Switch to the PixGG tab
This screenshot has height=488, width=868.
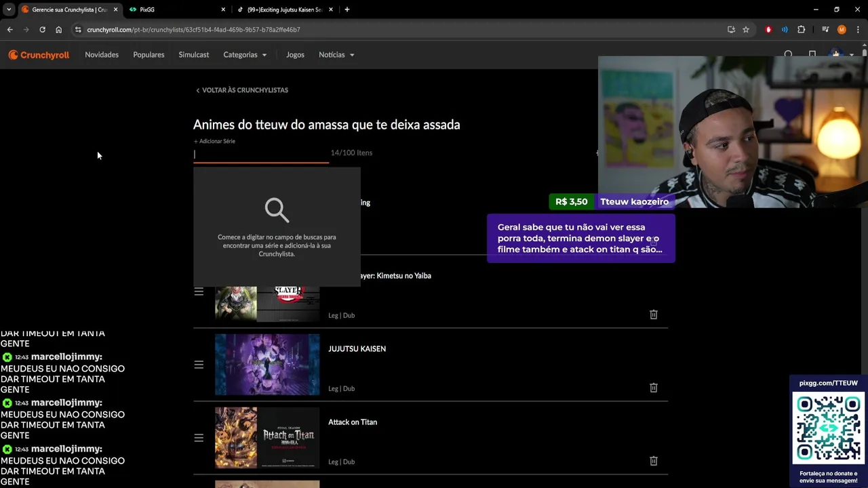coord(176,9)
